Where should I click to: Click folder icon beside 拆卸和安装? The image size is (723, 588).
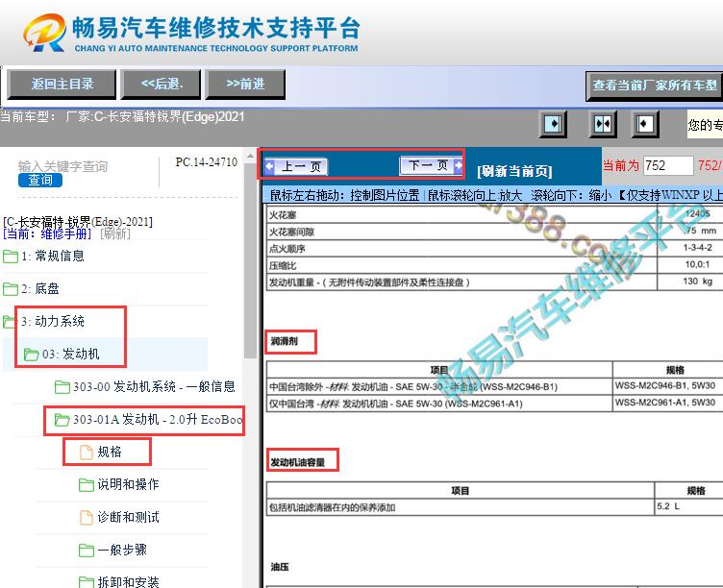87,582
